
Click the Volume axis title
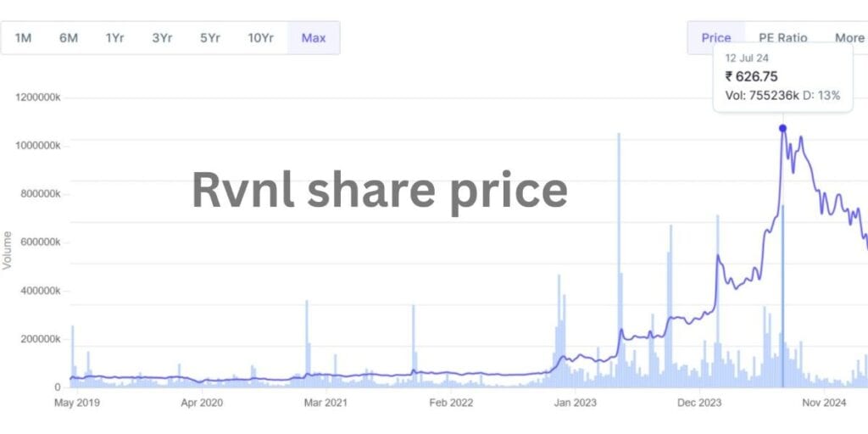pyautogui.click(x=8, y=250)
